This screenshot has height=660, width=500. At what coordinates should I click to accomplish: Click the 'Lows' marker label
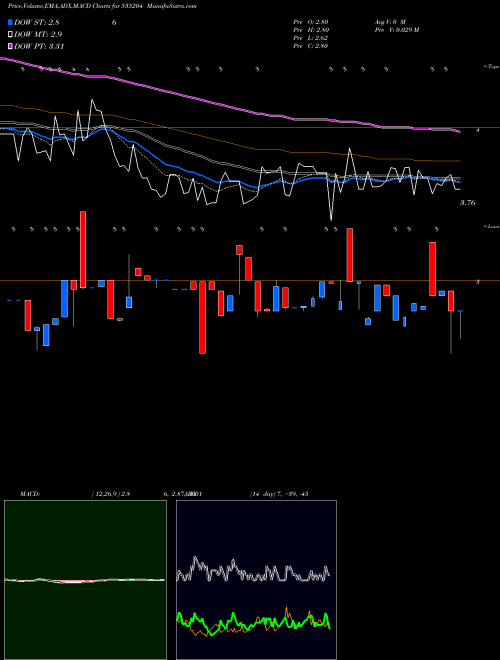pos(492,226)
